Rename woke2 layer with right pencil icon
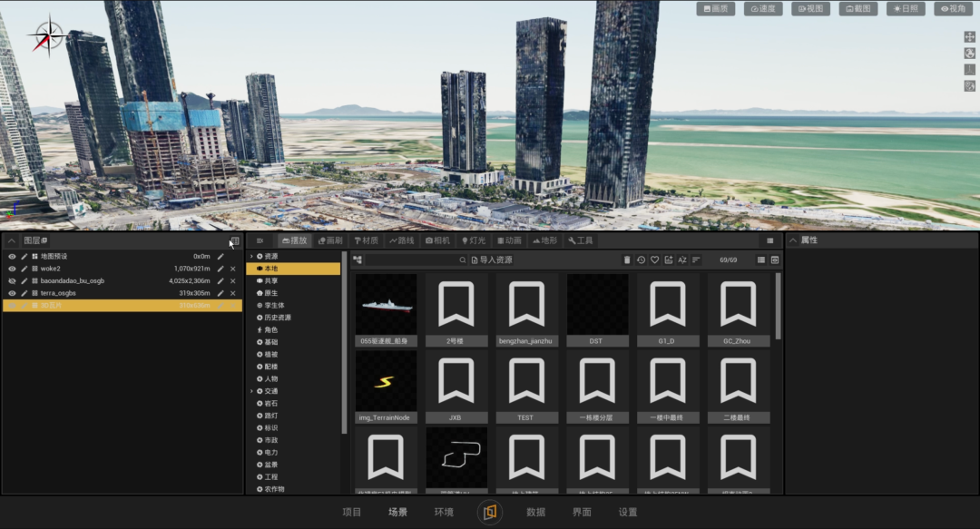The image size is (980, 529). point(220,269)
